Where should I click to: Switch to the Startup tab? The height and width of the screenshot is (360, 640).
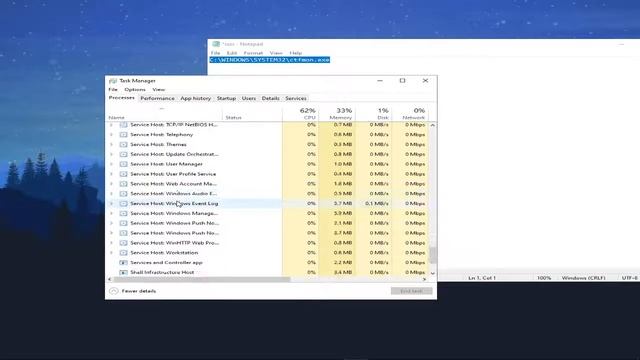(x=226, y=98)
